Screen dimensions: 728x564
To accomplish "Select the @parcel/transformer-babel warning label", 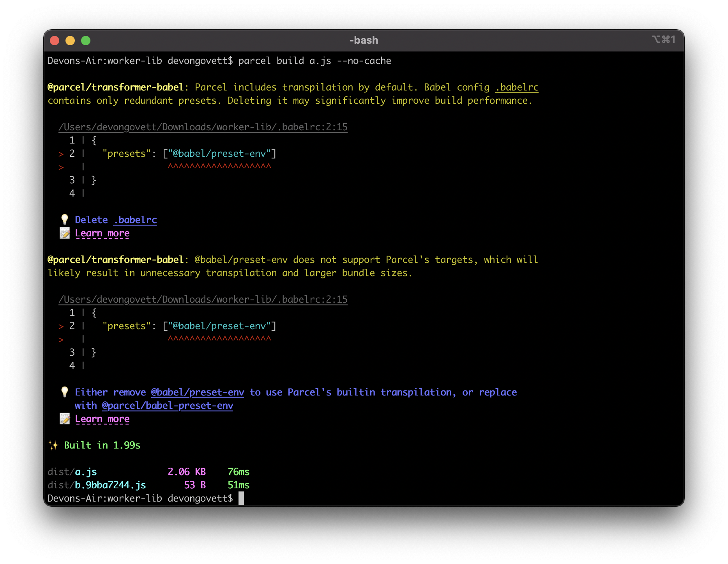I will (116, 87).
